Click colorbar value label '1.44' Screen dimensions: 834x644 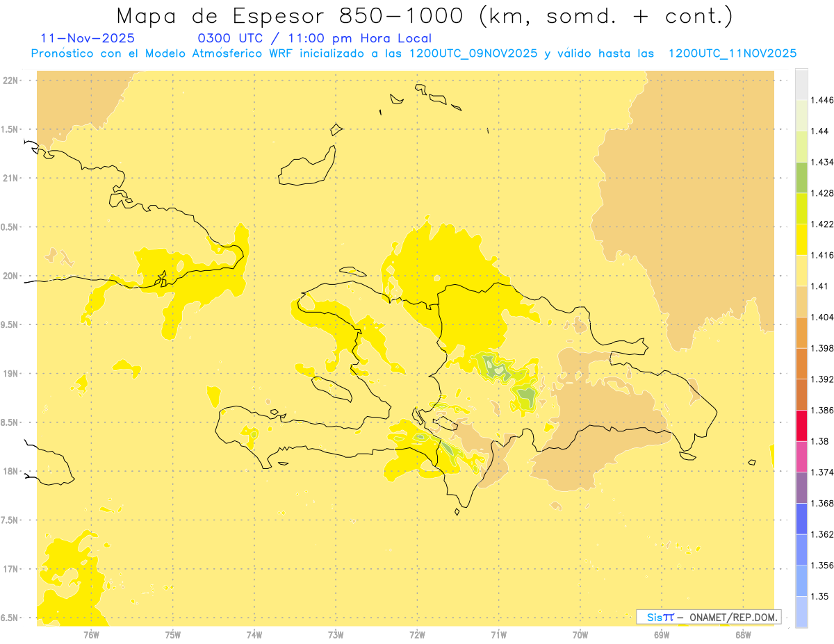(x=821, y=131)
